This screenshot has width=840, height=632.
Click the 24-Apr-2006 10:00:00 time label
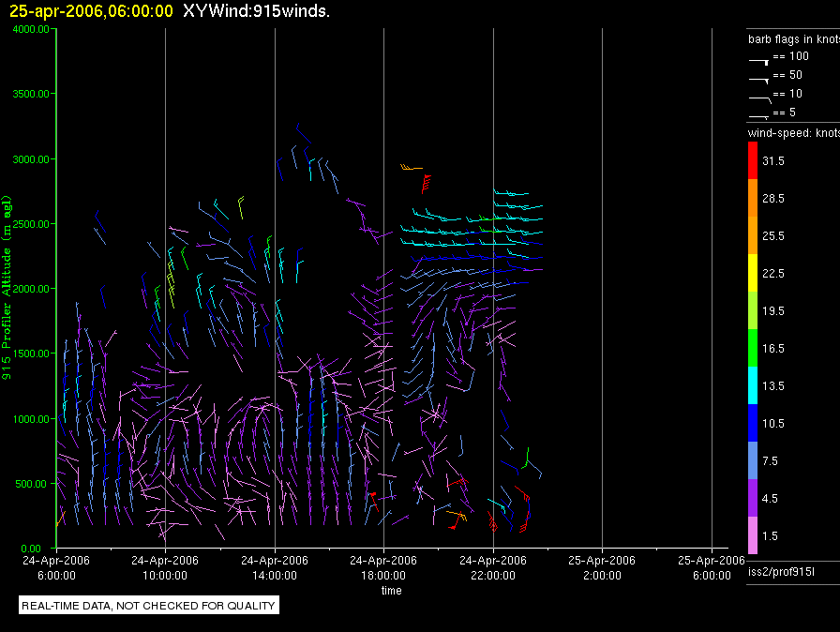tap(165, 567)
